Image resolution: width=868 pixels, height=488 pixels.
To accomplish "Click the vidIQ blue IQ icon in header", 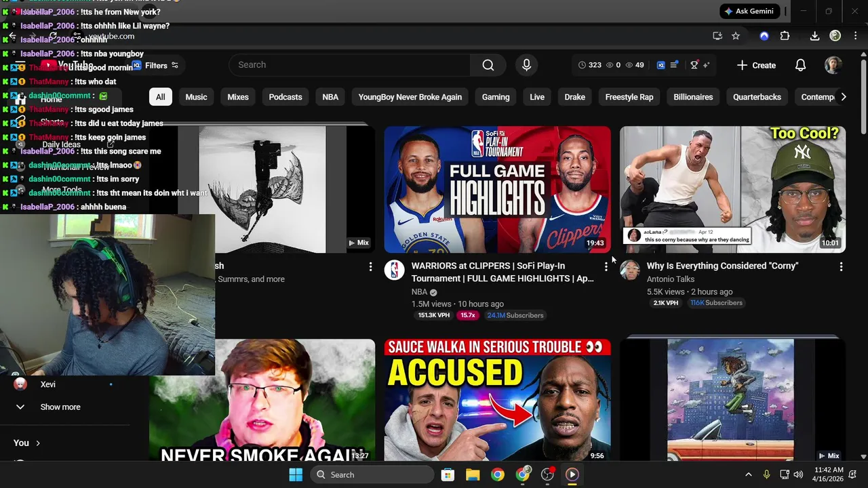I will (x=661, y=65).
